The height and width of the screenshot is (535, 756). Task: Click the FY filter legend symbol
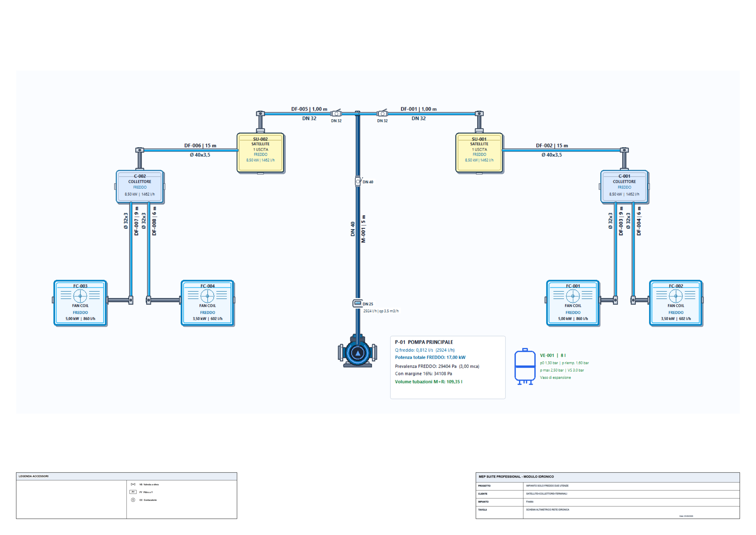(x=133, y=492)
